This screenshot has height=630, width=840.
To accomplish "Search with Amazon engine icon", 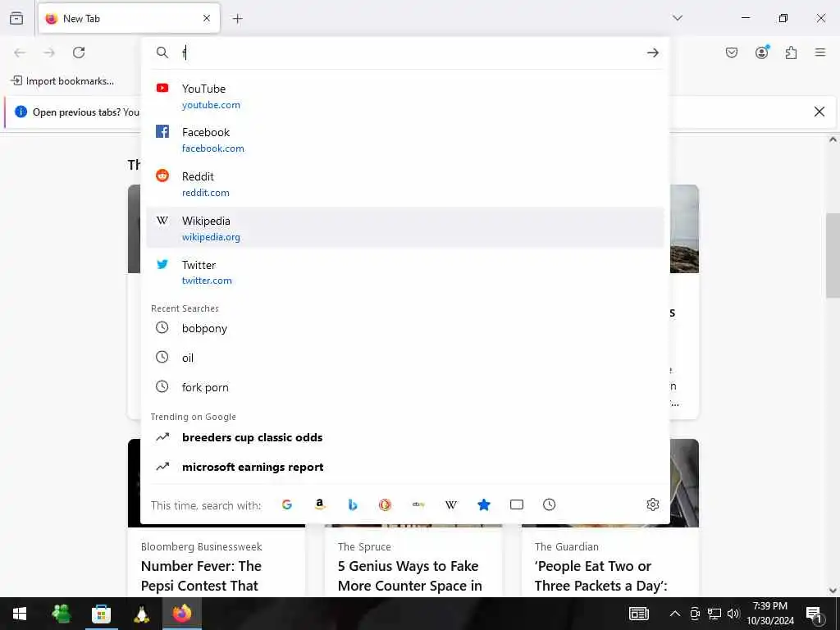I will click(320, 504).
